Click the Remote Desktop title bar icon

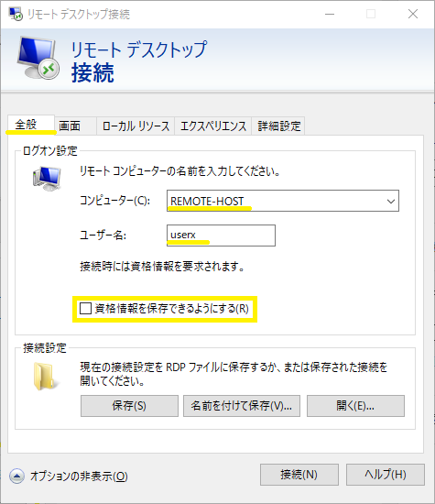click(16, 14)
